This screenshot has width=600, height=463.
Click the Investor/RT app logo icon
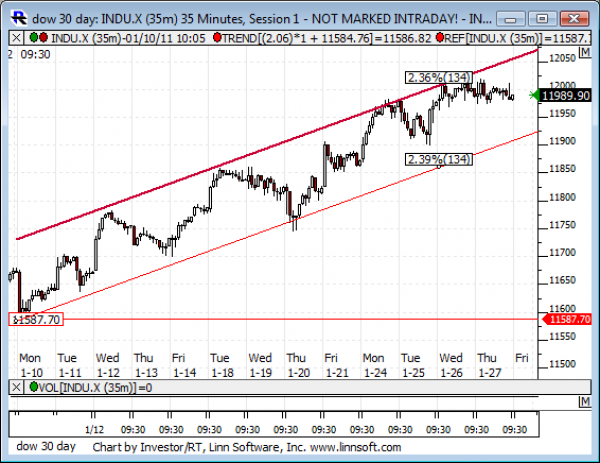coord(18,18)
